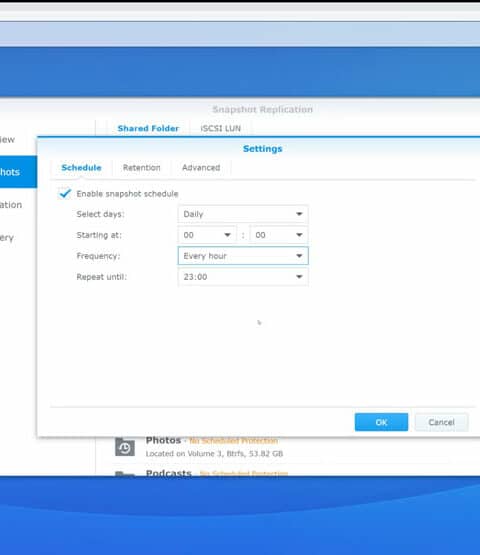The height and width of the screenshot is (555, 480).
Task: Click Cancel to discard settings
Action: [441, 422]
